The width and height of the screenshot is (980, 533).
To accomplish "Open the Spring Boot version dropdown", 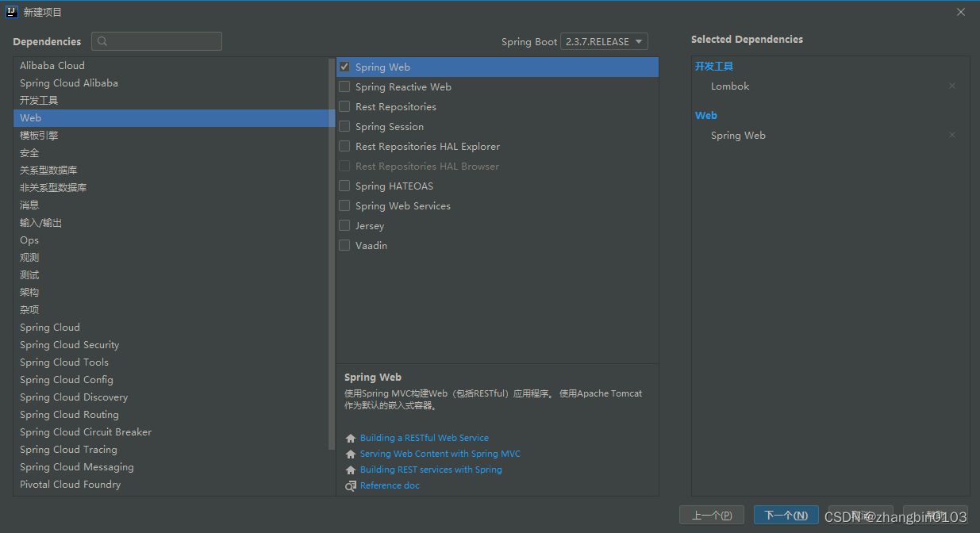I will [604, 41].
